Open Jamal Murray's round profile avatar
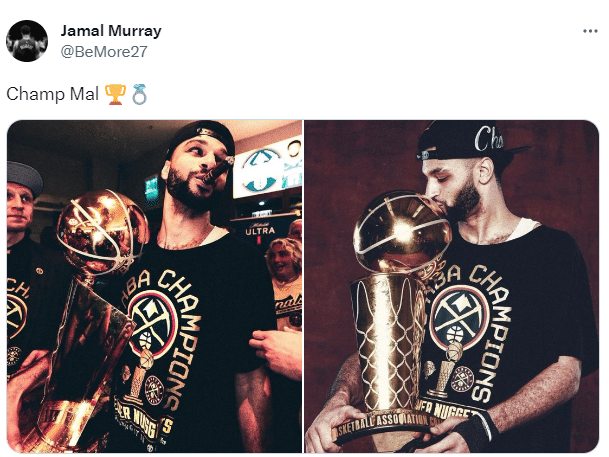Image resolution: width=609 pixels, height=457 pixels. (27, 41)
